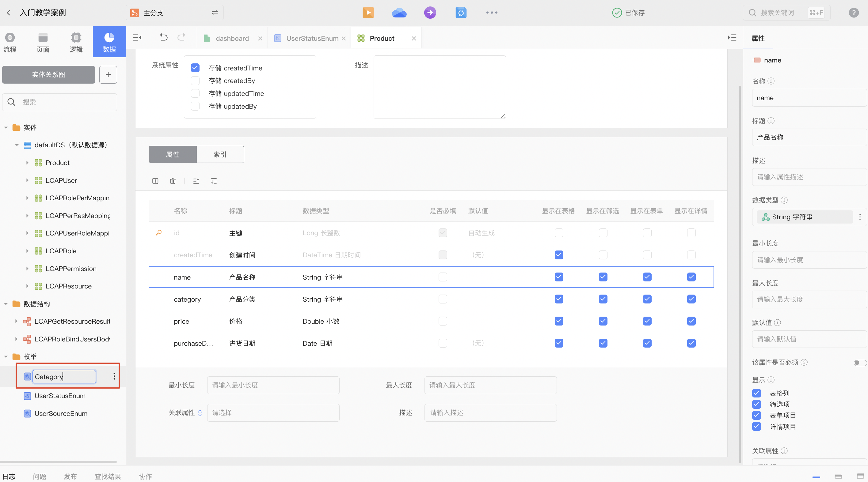Switch to the 页面 section
This screenshot has height=482, width=868.
[43, 42]
